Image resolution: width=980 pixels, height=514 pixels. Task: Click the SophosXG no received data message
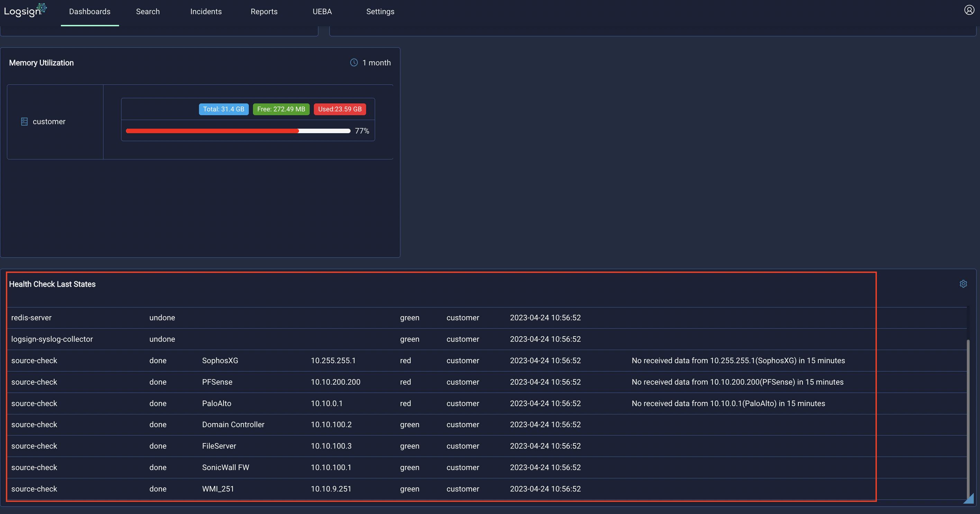point(738,360)
